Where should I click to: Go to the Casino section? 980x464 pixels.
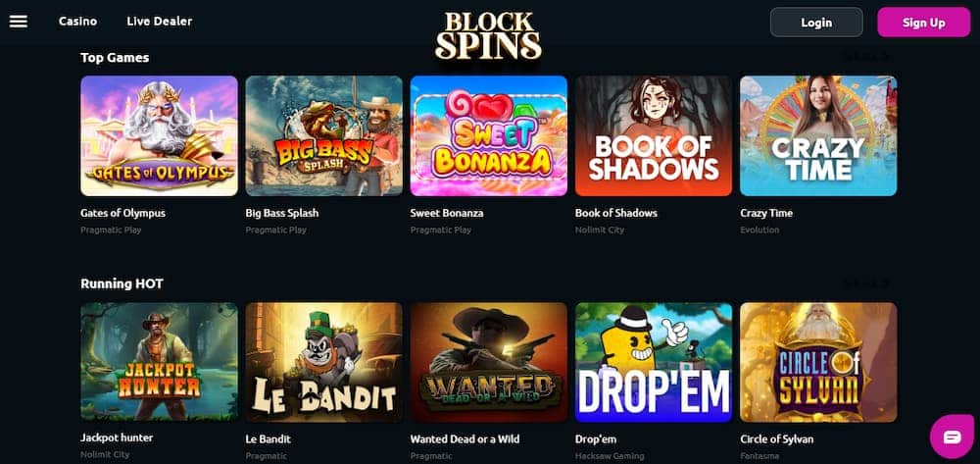(78, 22)
